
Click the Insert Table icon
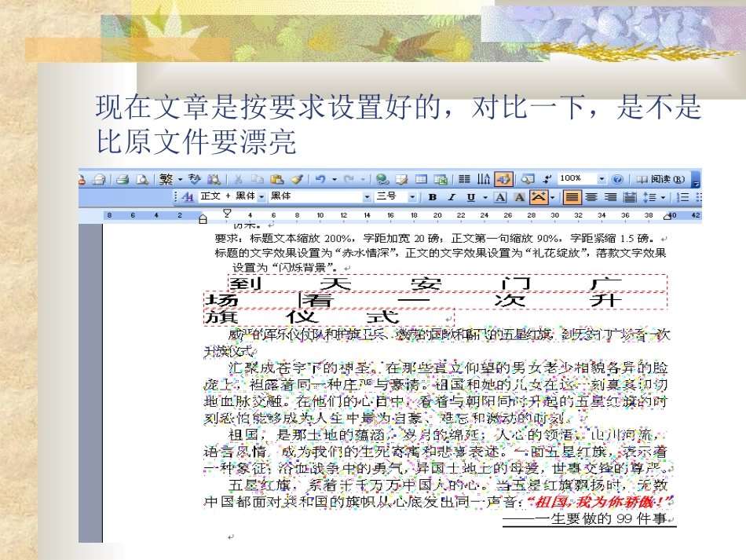[x=421, y=179]
